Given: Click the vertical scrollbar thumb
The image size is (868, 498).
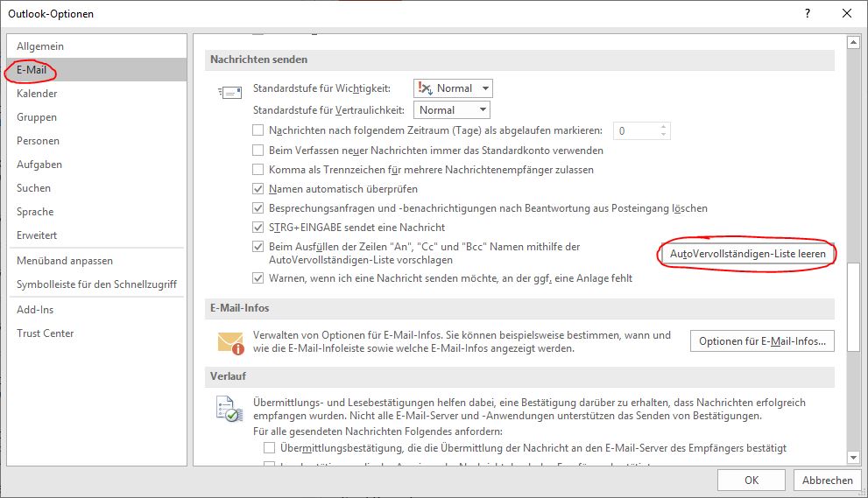Looking at the screenshot, I should [853, 306].
